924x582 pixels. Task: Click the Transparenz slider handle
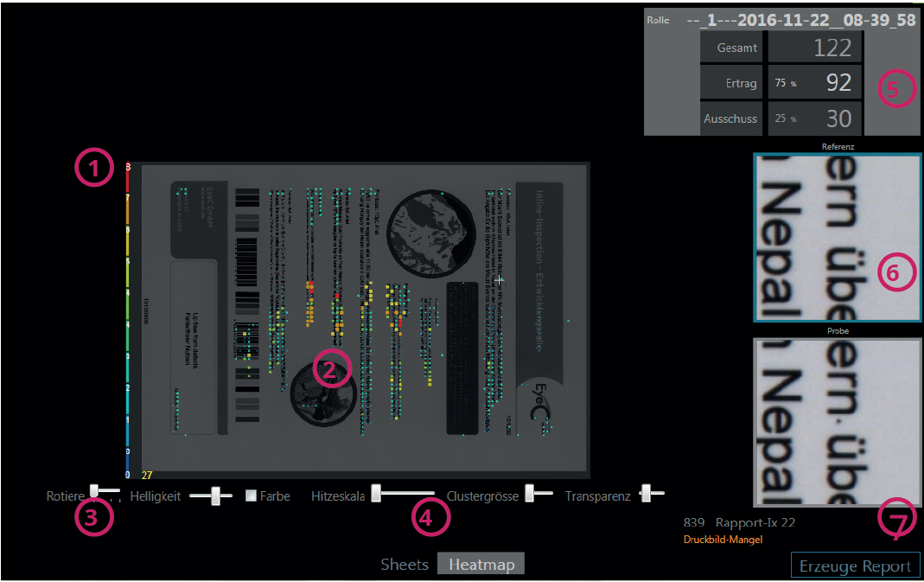[x=646, y=494]
